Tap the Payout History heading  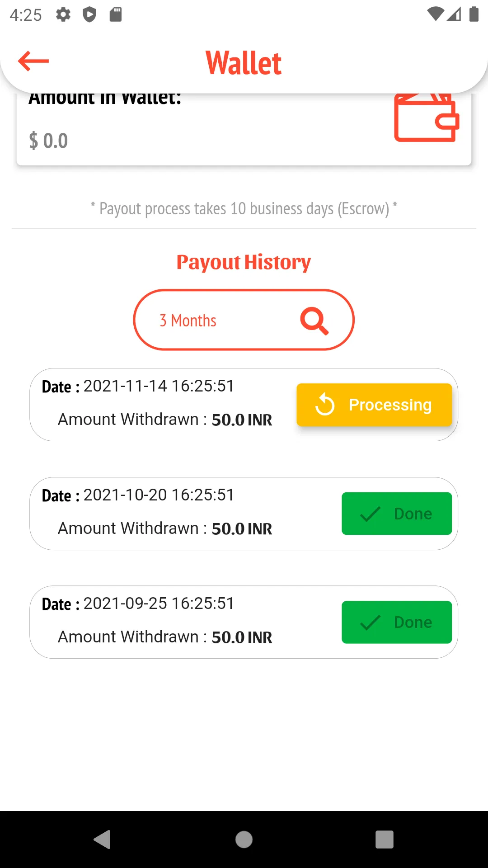tap(244, 263)
